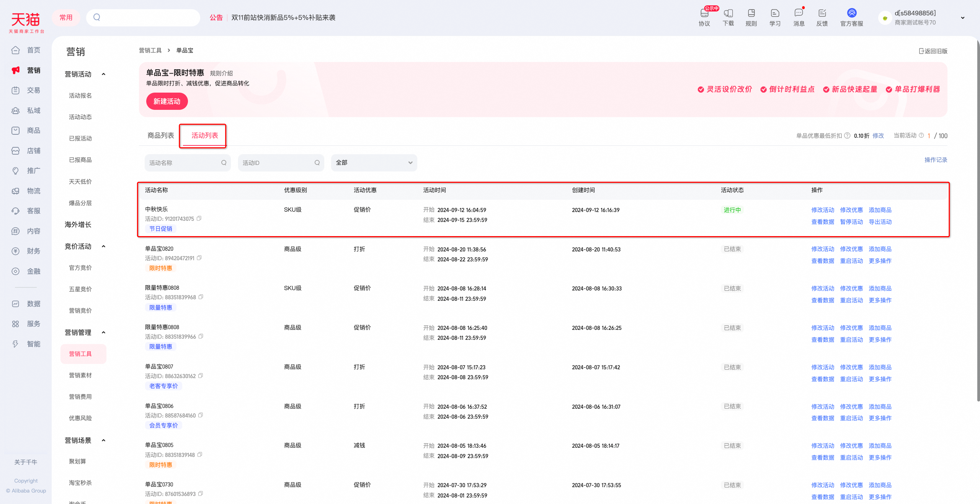This screenshot has width=980, height=504.
Task: Open 更多操作 for 单品宝0805 row
Action: coord(880,458)
